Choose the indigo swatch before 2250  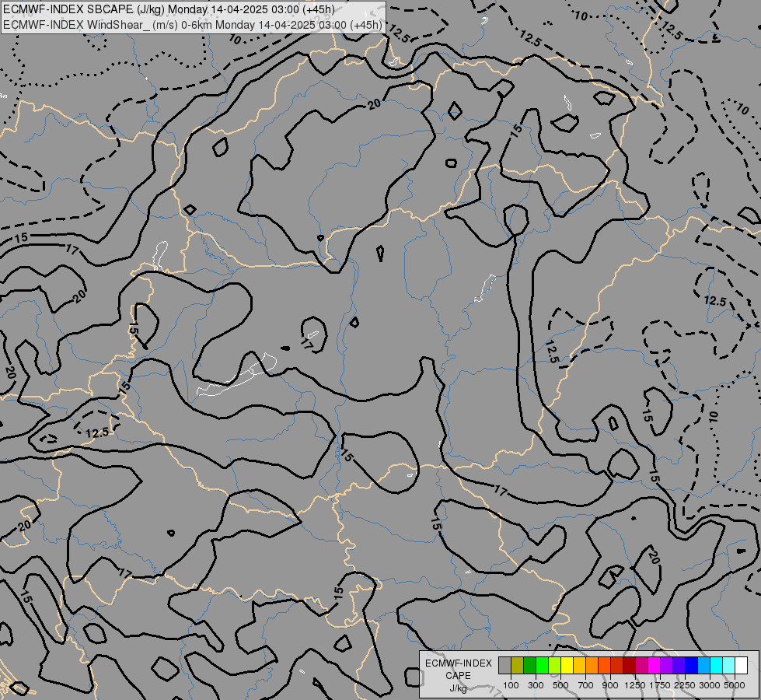tap(679, 666)
